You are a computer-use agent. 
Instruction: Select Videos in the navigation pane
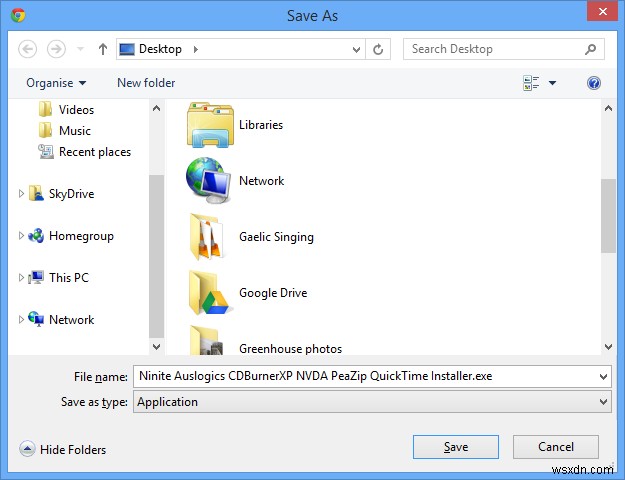pos(77,110)
